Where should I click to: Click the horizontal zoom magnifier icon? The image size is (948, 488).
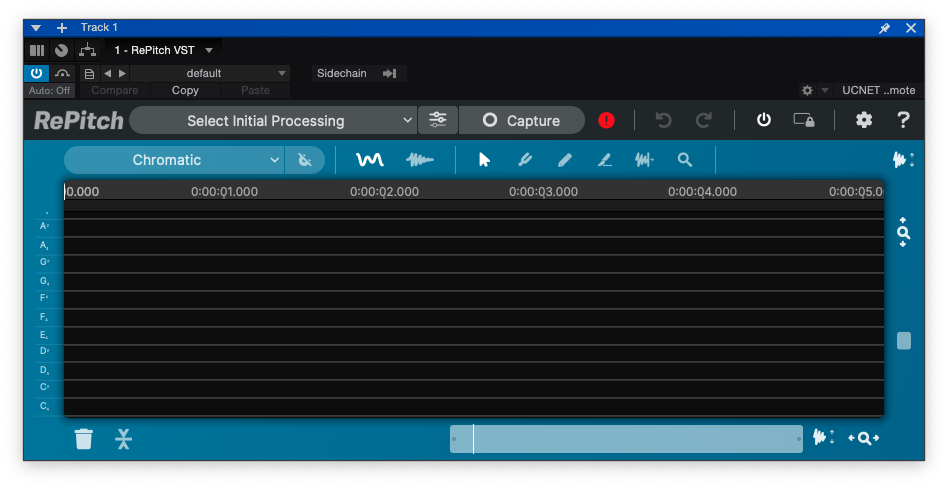coord(863,438)
